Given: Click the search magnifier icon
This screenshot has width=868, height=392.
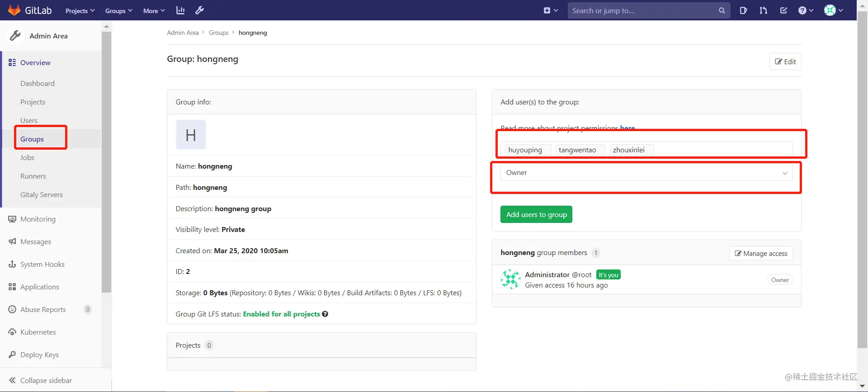Looking at the screenshot, I should click(x=722, y=10).
